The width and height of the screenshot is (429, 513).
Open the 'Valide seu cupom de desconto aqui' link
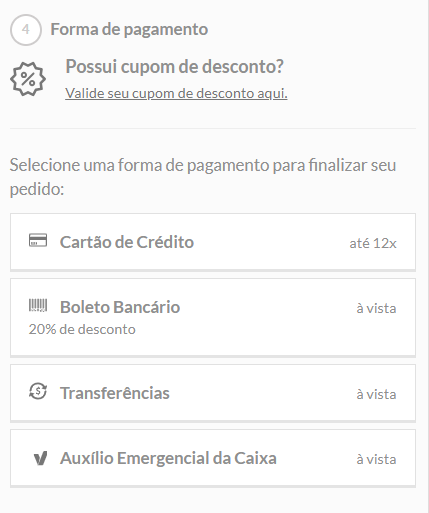pyautogui.click(x=176, y=93)
